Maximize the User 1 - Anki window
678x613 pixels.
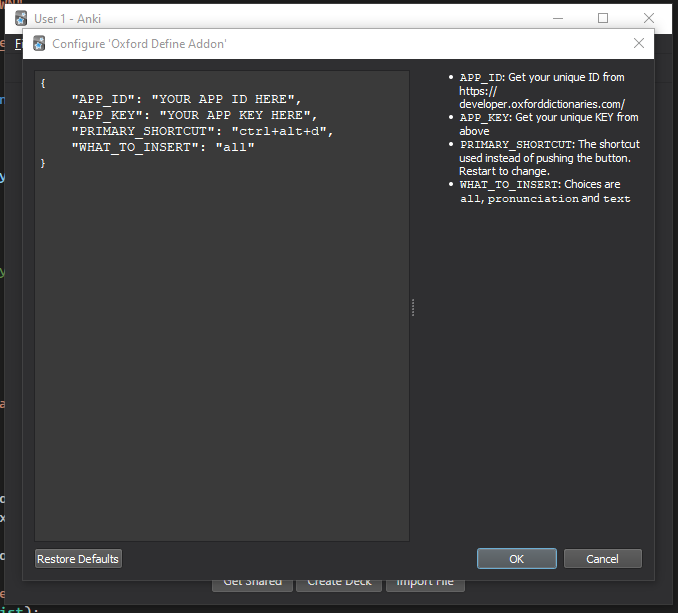pos(603,18)
